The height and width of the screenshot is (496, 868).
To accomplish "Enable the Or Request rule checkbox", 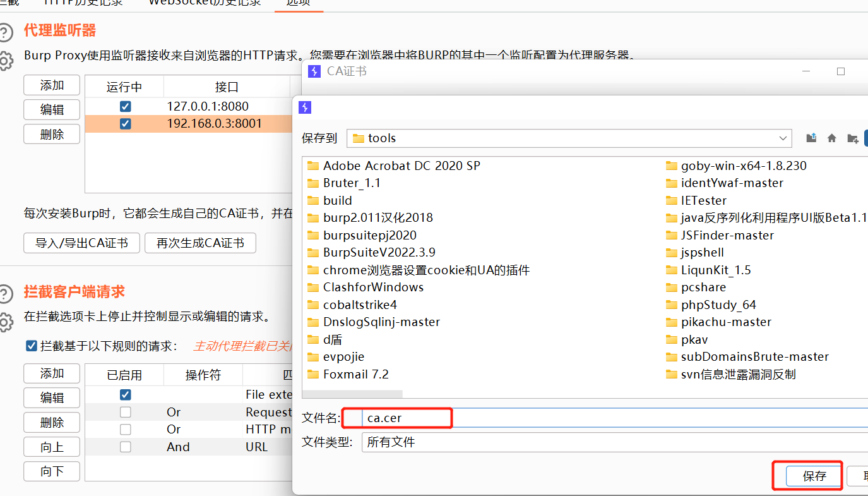I will (x=125, y=412).
